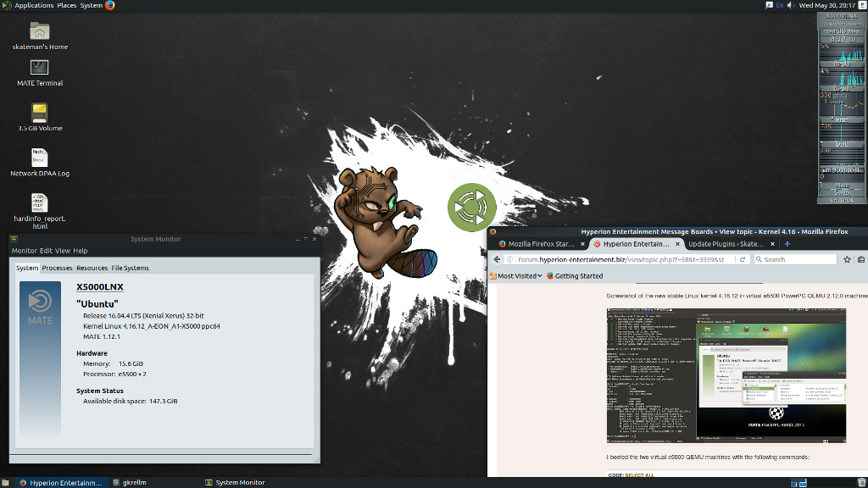Open the View menu in System Monitor
This screenshot has width=868, height=488.
[x=63, y=251]
